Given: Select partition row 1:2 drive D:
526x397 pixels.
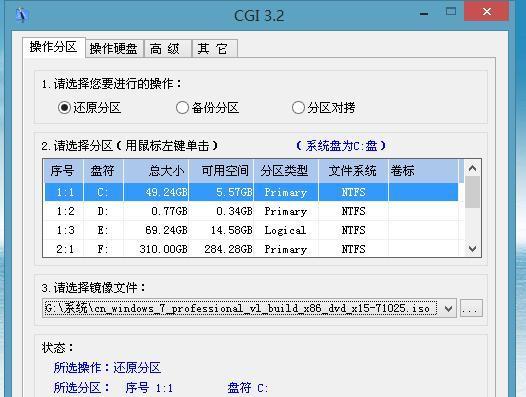Looking at the screenshot, I should 251,211.
